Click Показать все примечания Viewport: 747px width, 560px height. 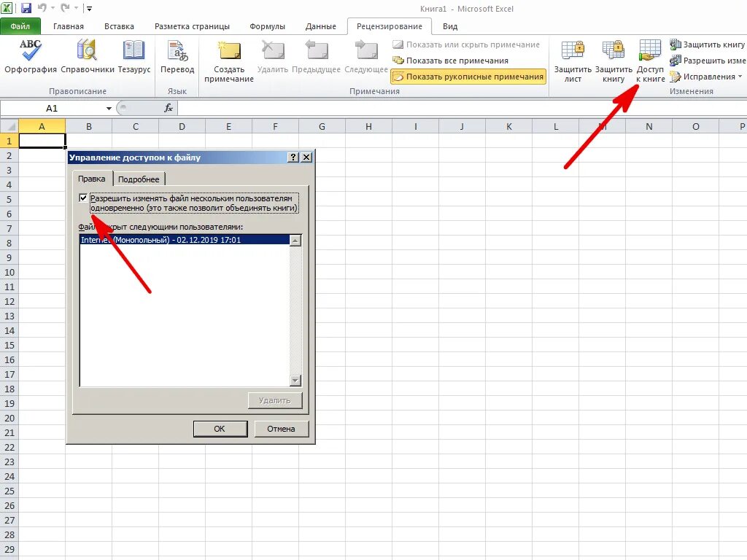(451, 61)
